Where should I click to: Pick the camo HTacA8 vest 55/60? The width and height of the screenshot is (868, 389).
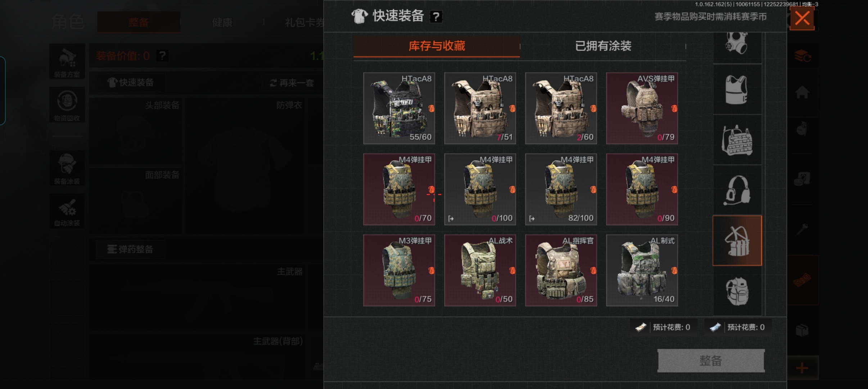pyautogui.click(x=399, y=108)
